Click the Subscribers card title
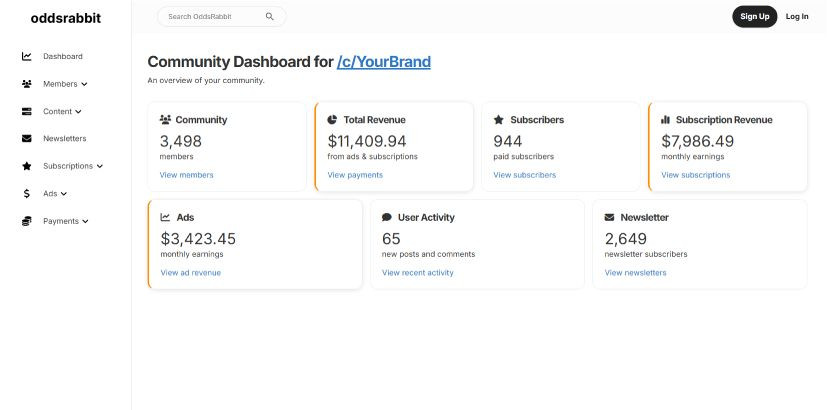 coord(537,120)
